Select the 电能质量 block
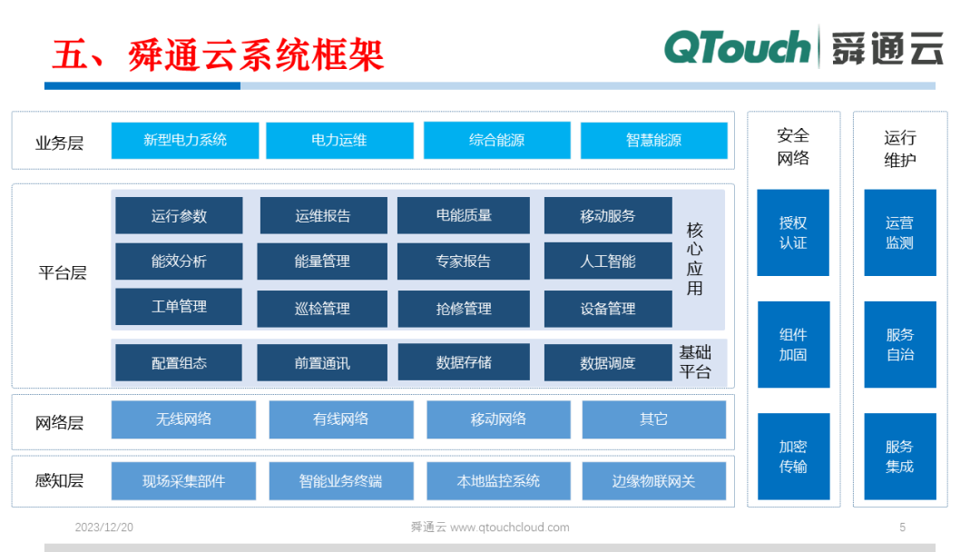The width and height of the screenshot is (980, 552). [x=463, y=216]
